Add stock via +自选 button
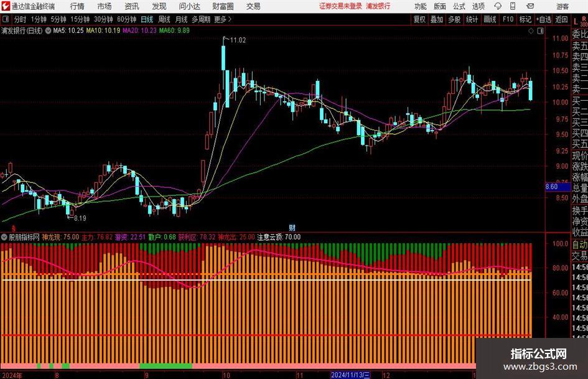 pyautogui.click(x=543, y=19)
